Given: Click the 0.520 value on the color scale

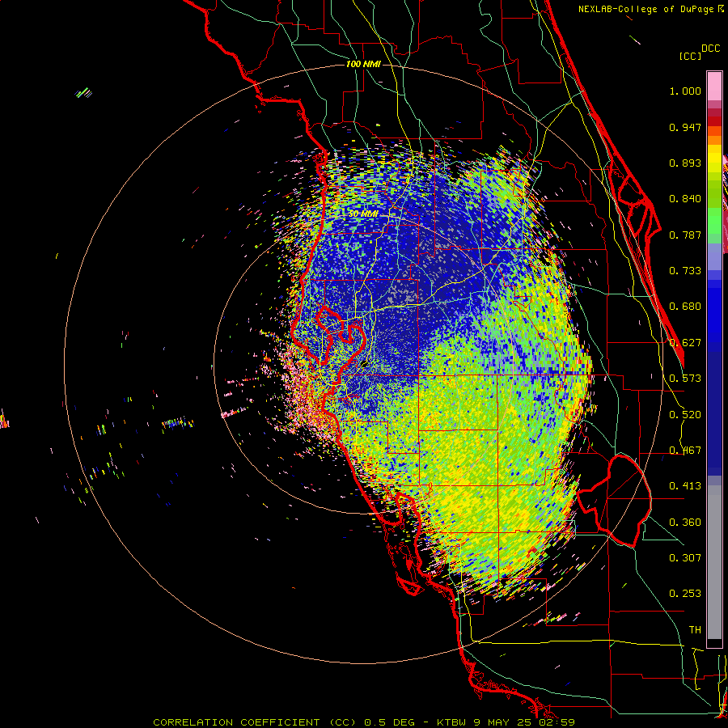Looking at the screenshot, I should click(x=685, y=415).
